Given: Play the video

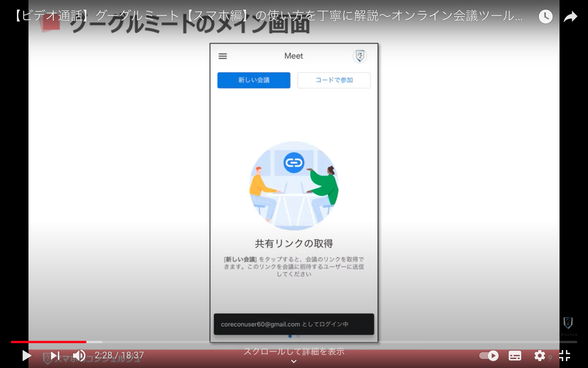Looking at the screenshot, I should 27,356.
